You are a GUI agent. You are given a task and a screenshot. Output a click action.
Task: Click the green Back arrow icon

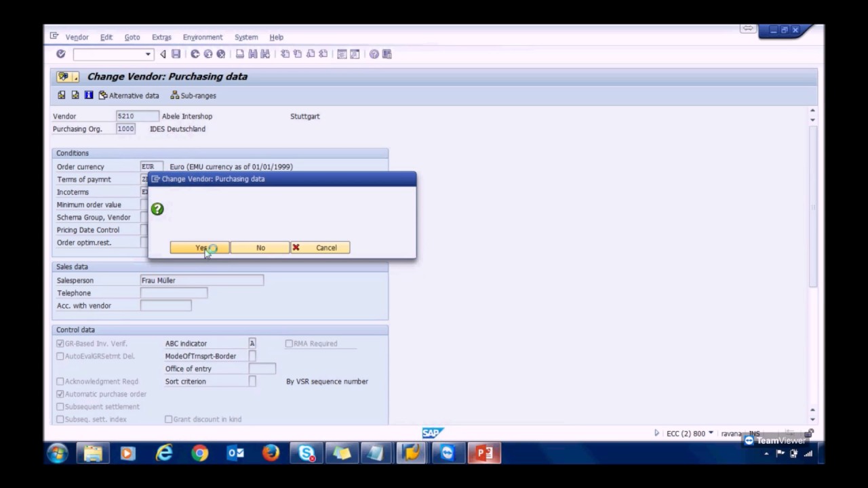[x=195, y=54]
